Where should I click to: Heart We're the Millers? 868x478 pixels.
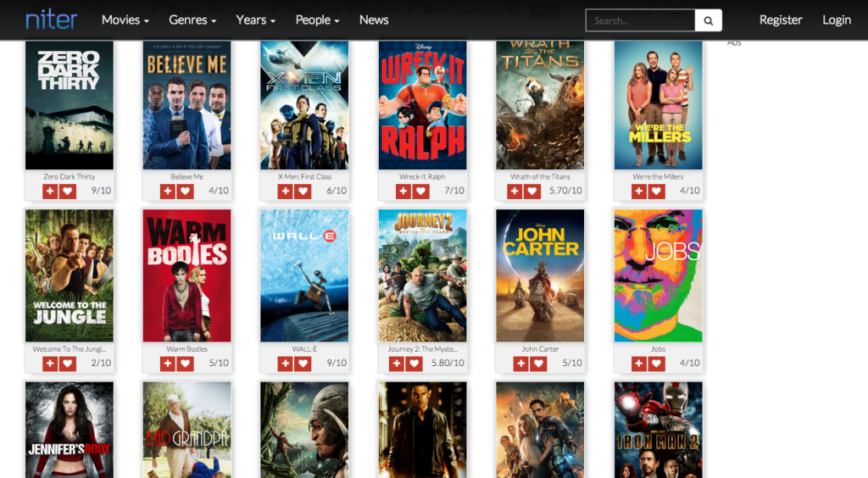coord(657,192)
